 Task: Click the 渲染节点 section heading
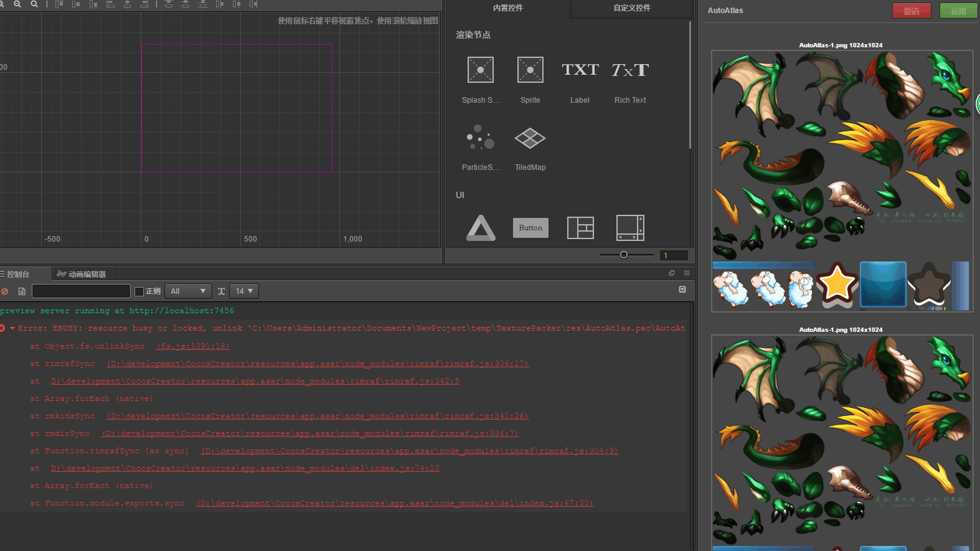(x=473, y=35)
